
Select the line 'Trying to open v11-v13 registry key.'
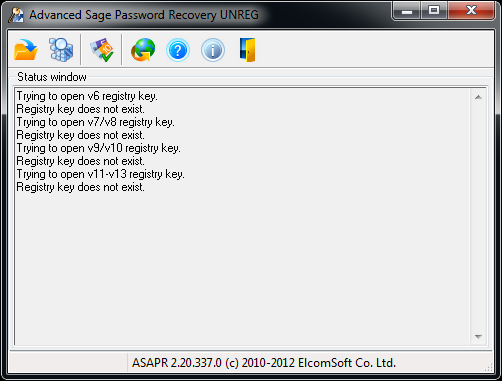pyautogui.click(x=100, y=174)
